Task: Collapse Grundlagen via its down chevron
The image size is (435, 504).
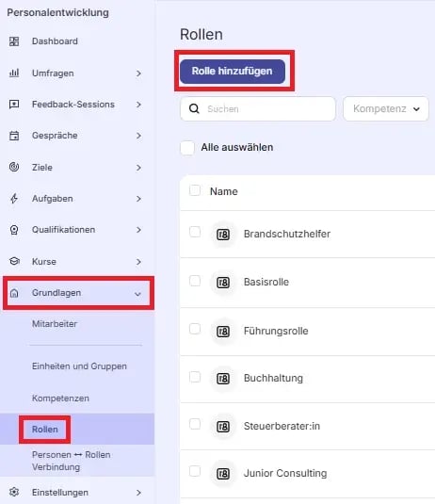Action: 137,294
